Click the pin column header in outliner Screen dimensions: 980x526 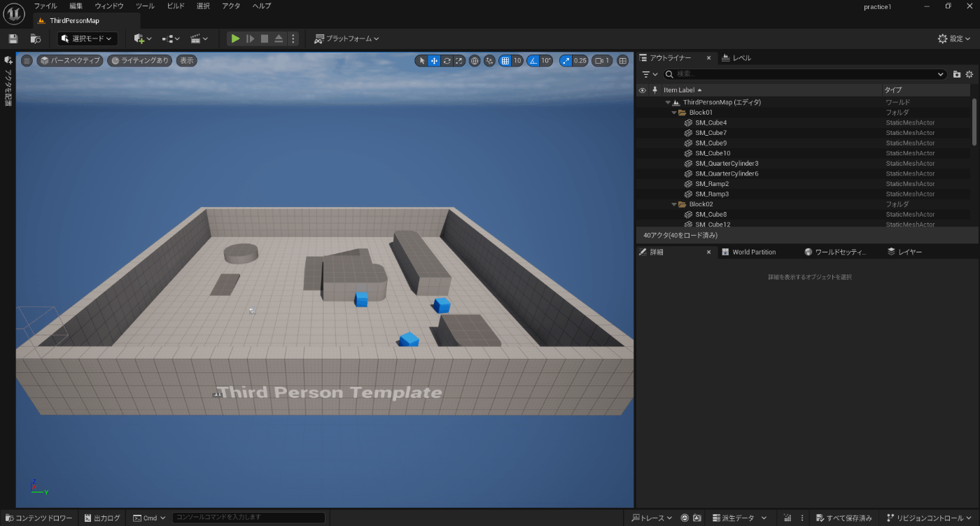coord(655,90)
